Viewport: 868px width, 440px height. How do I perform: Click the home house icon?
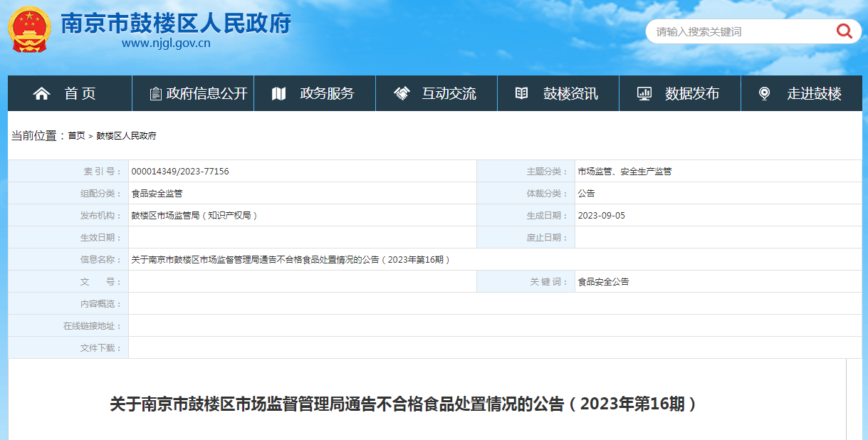pos(41,93)
